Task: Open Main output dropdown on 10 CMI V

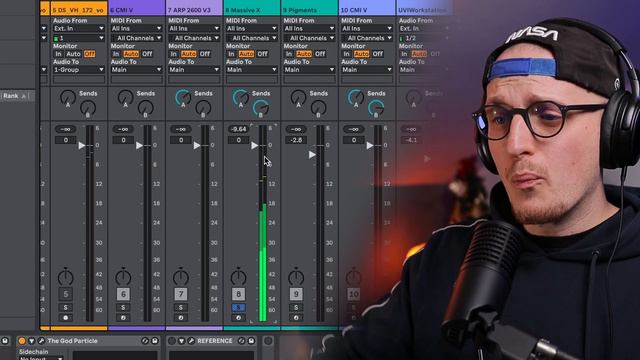Action: coord(367,70)
